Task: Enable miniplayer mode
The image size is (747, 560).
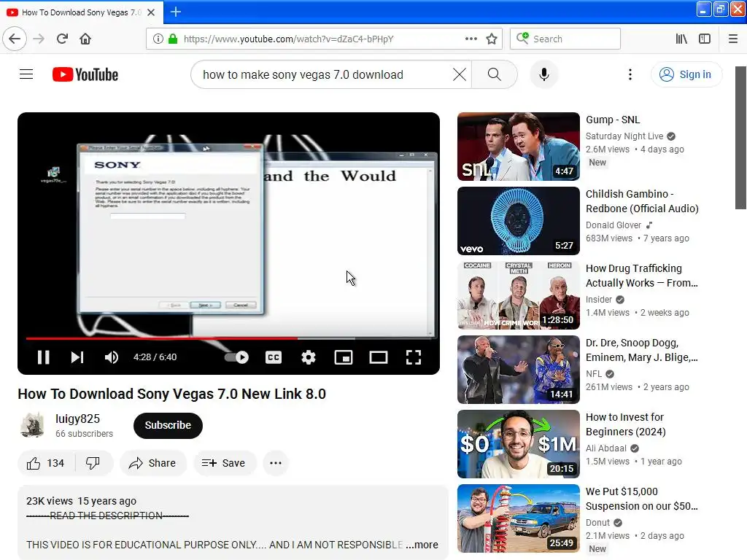Action: [x=344, y=357]
